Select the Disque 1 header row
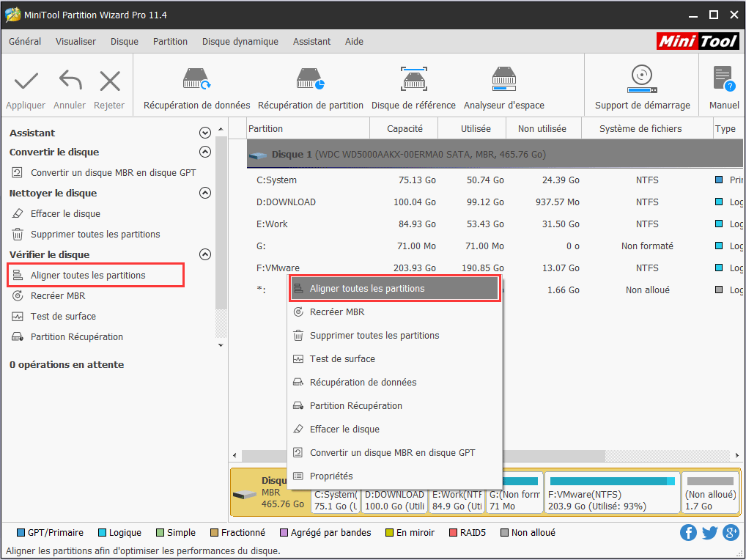Screen dimensions: 746x560 (x=495, y=154)
